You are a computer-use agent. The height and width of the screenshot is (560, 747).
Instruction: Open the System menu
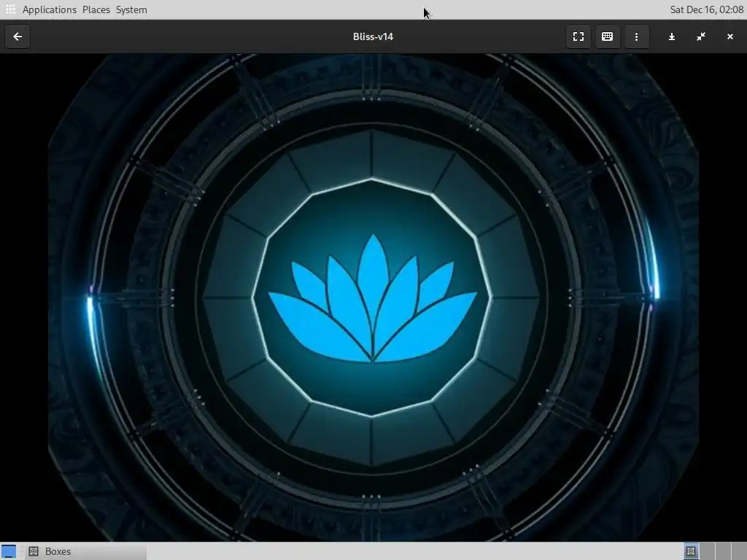131,9
